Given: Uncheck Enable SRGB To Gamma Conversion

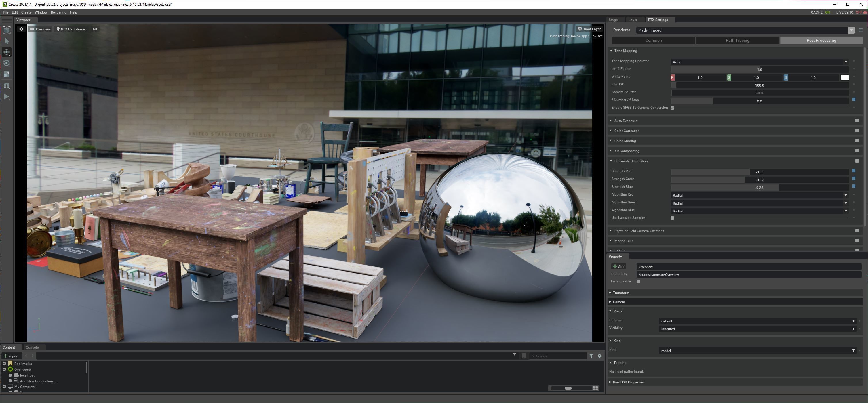Looking at the screenshot, I should pyautogui.click(x=672, y=108).
